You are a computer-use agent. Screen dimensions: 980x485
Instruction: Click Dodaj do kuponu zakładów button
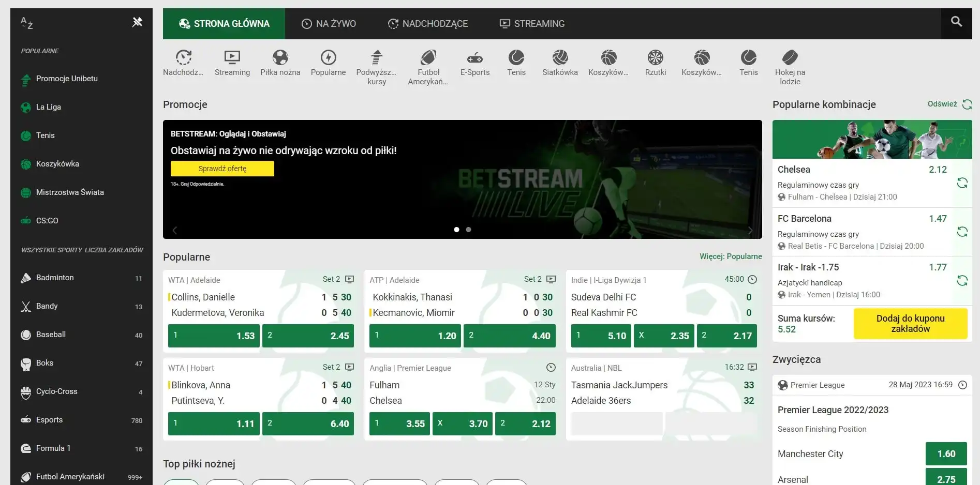click(x=910, y=324)
